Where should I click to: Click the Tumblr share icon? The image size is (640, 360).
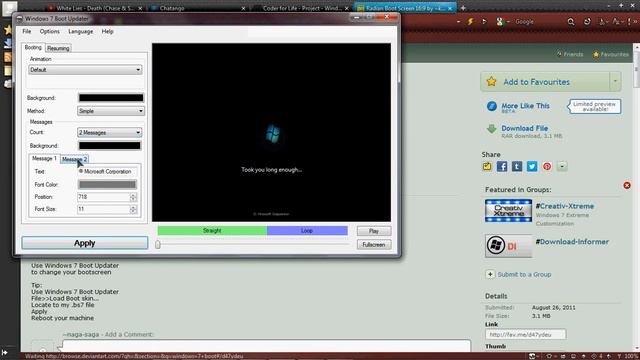pyautogui.click(x=517, y=166)
